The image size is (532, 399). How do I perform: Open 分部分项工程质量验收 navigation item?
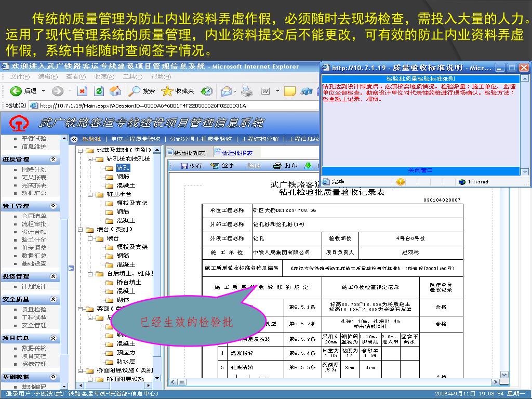[x=201, y=139]
